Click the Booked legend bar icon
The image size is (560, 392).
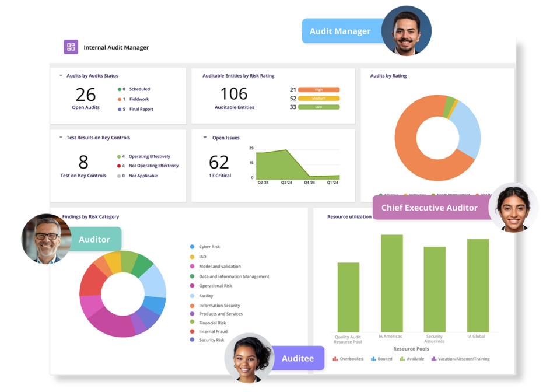coord(373,359)
